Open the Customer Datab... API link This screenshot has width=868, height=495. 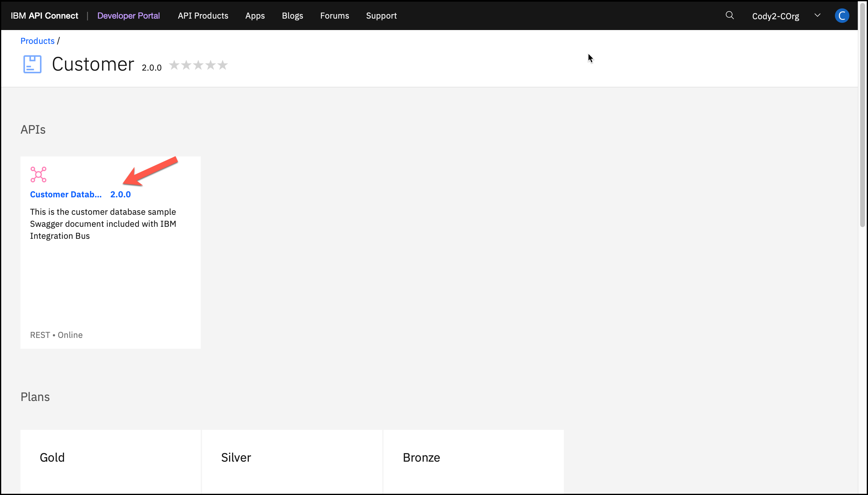click(66, 194)
